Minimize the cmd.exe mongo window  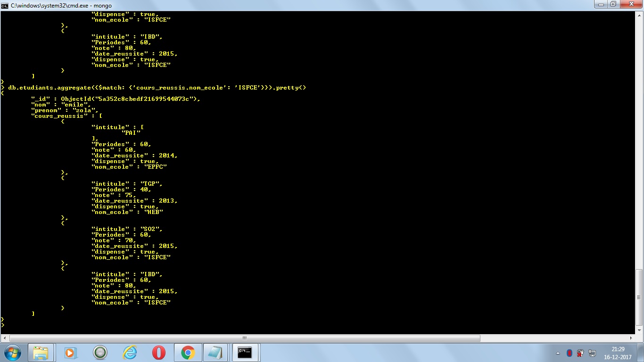(600, 4)
